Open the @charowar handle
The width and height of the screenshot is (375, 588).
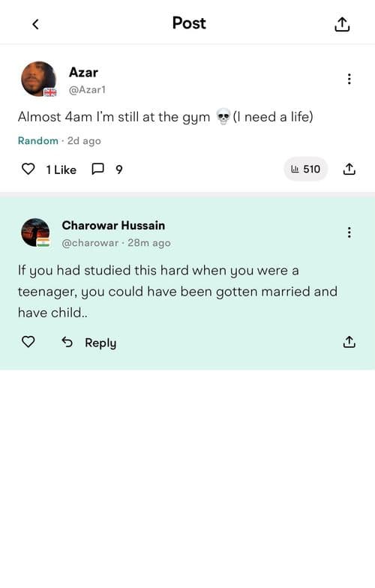click(x=90, y=243)
